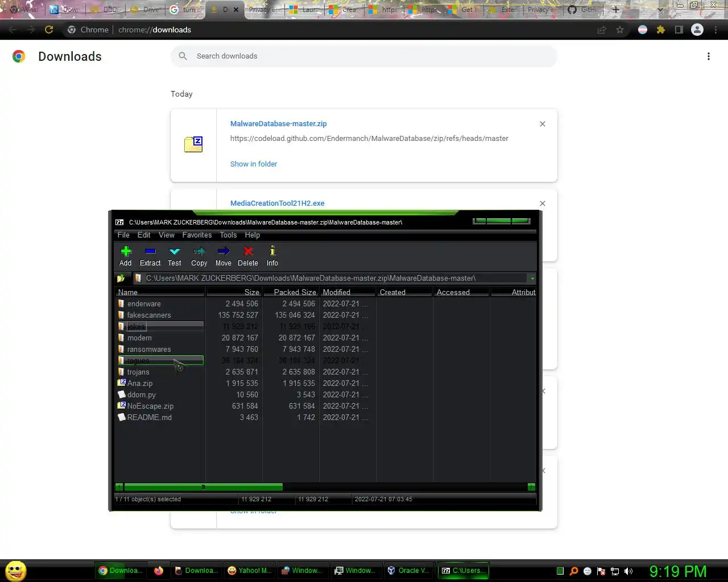Sort by Created column header

click(x=404, y=292)
